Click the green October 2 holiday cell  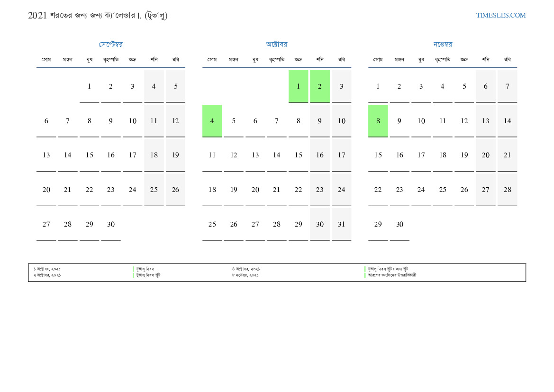pos(319,86)
